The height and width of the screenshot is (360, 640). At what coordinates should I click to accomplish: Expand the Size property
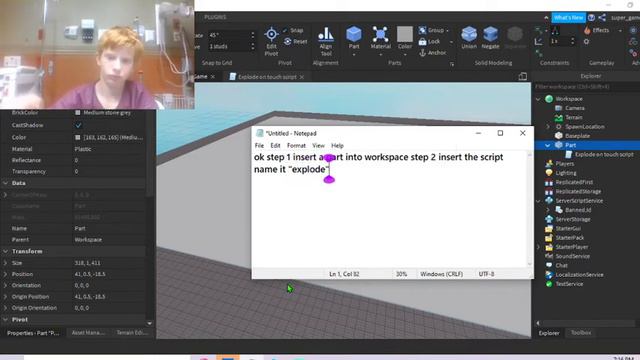pyautogui.click(x=5, y=263)
